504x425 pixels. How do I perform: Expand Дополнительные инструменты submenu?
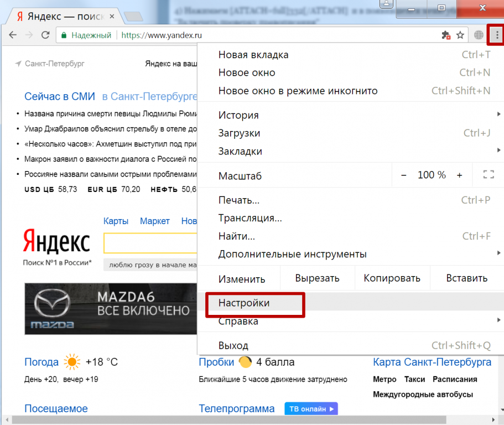coord(352,254)
